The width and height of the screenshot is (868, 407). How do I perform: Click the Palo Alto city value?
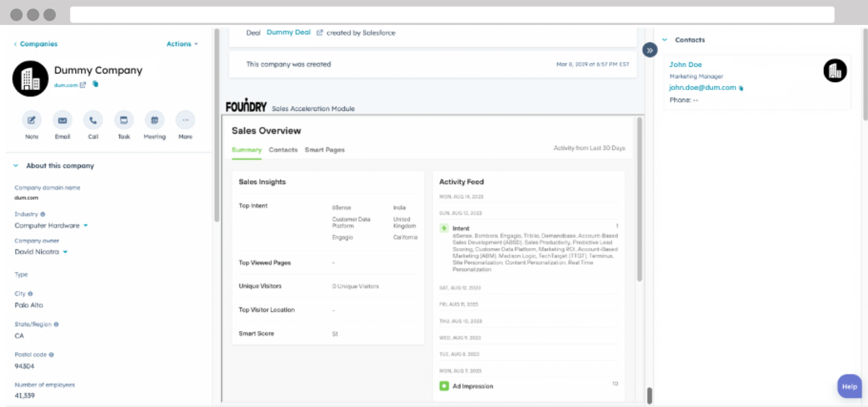tap(29, 306)
